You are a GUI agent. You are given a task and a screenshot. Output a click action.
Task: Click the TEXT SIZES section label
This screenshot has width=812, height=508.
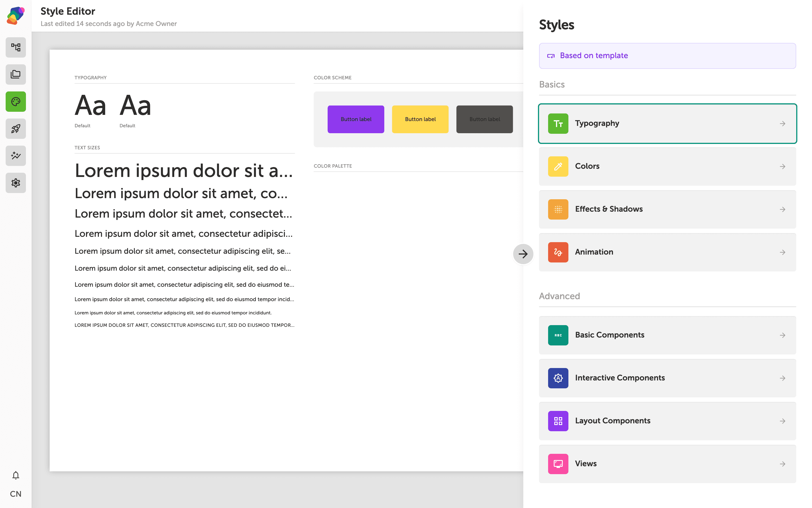click(87, 148)
